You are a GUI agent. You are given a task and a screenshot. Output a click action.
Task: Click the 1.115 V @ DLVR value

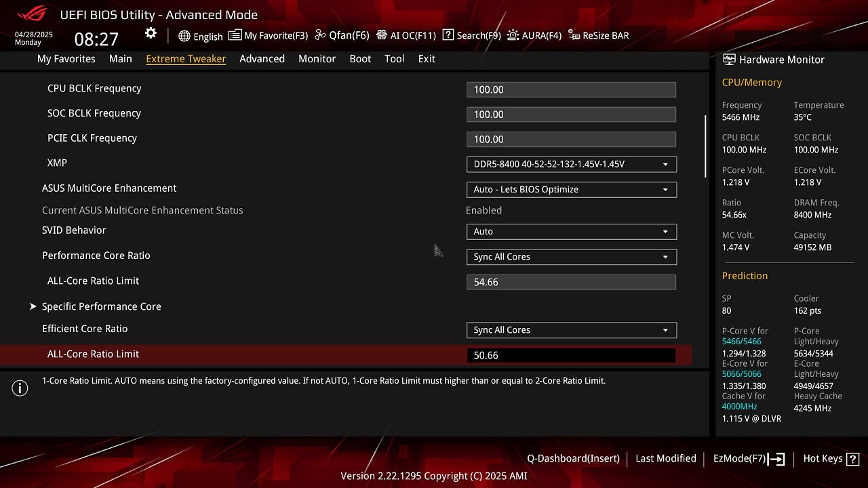(x=752, y=419)
